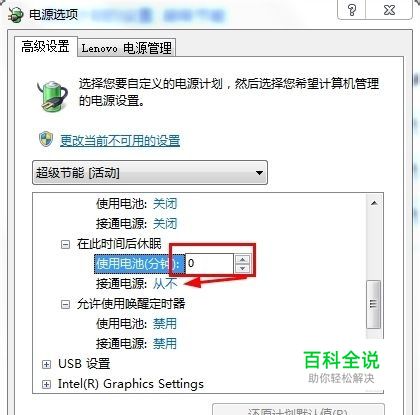Close the Power Options dialog
This screenshot has height=415, width=420.
click(389, 10)
